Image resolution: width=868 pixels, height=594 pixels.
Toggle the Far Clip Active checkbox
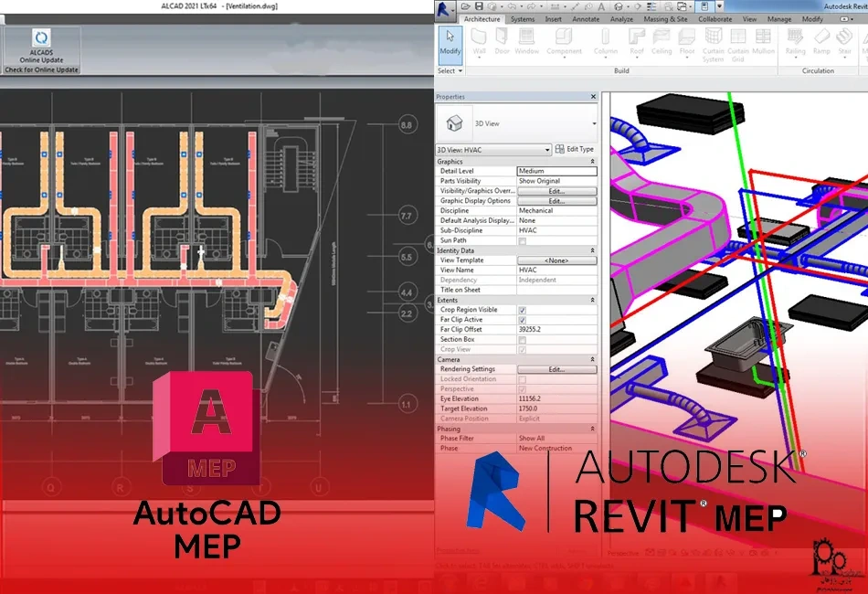pyautogui.click(x=522, y=320)
